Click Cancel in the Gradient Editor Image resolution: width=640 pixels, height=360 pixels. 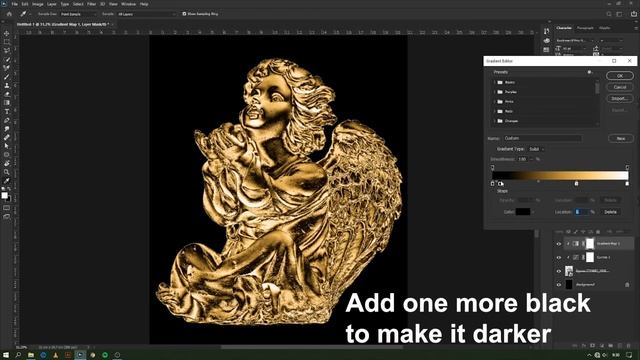point(620,87)
